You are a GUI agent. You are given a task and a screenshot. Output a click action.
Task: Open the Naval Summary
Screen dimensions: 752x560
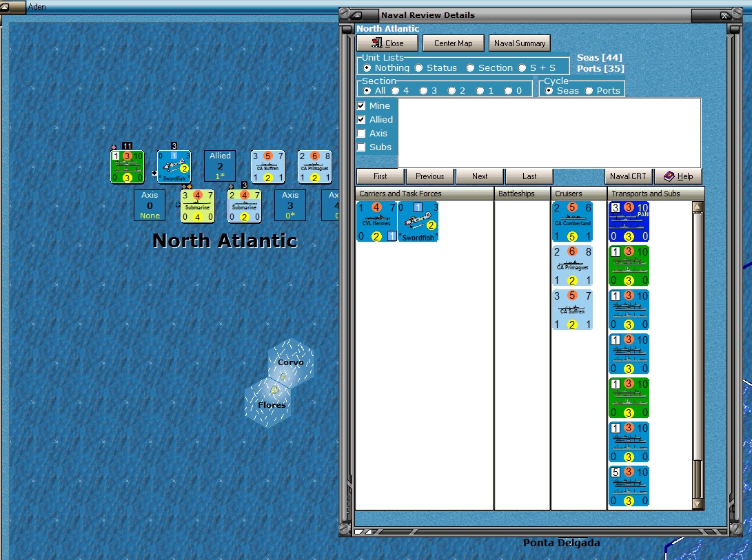(520, 43)
